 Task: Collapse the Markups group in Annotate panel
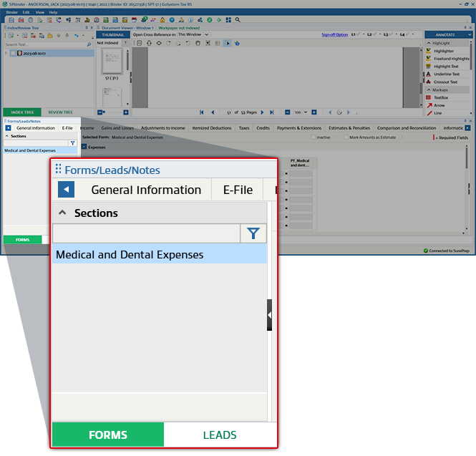point(429,90)
